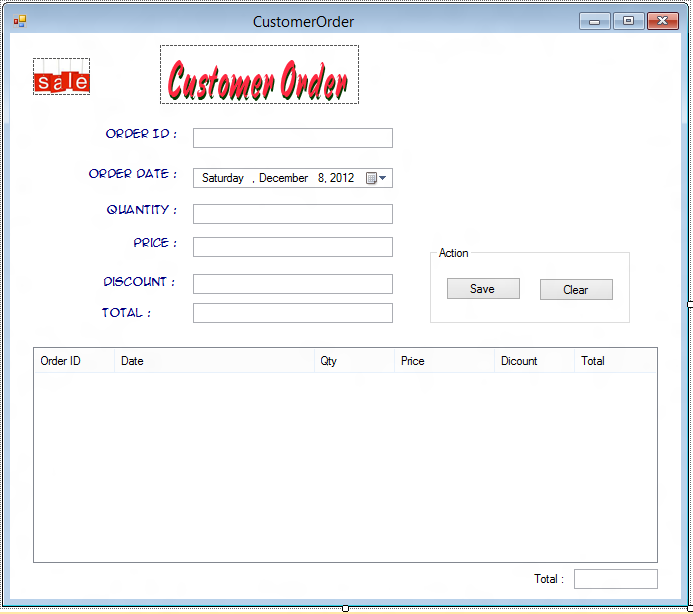Click the Price column header
The height and width of the screenshot is (614, 693).
(445, 361)
